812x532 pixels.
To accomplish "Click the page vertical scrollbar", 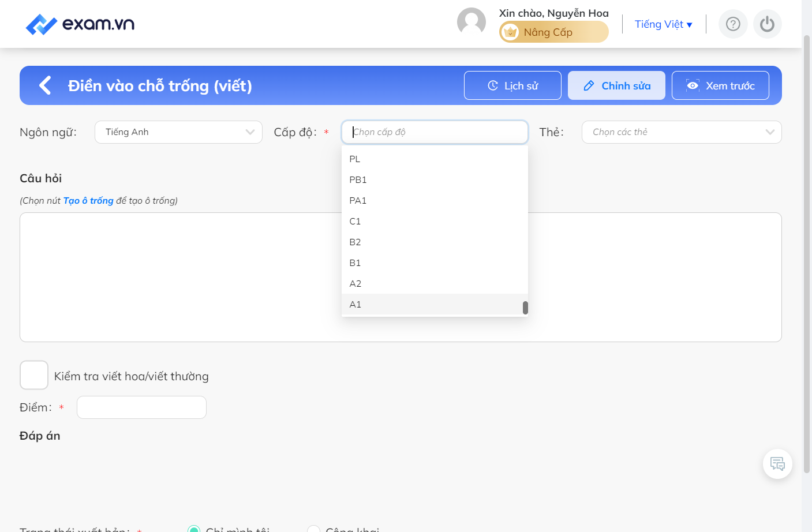I will coord(807,254).
